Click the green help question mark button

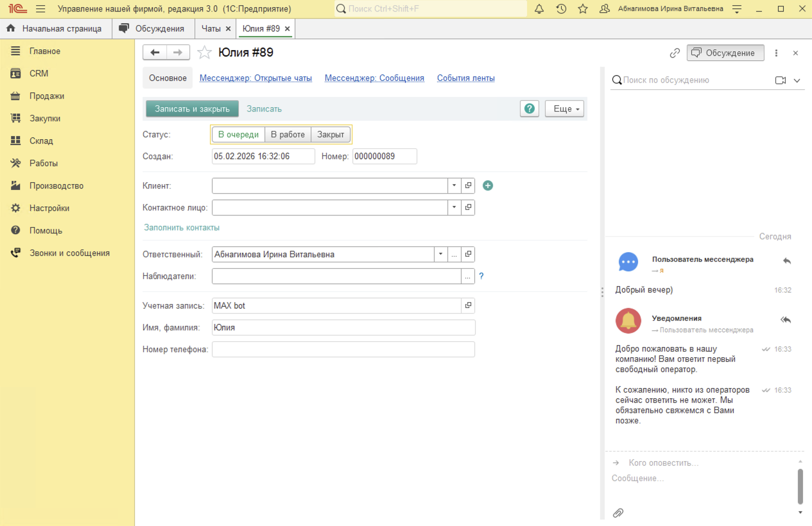point(529,108)
